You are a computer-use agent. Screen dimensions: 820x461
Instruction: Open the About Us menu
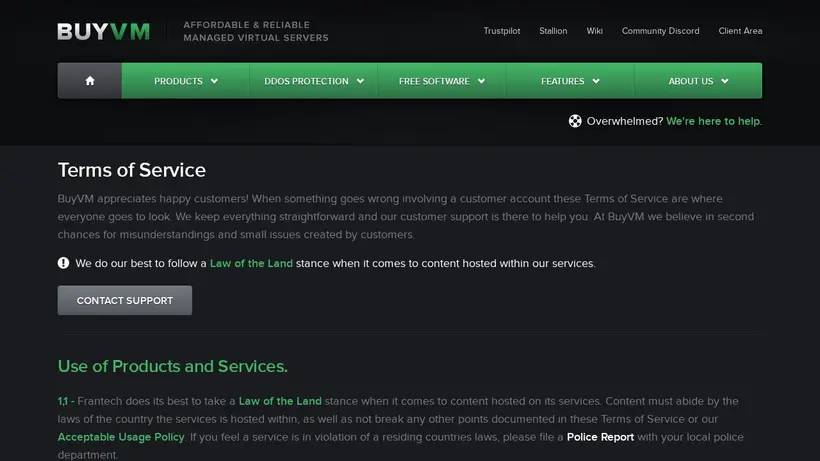click(x=698, y=80)
